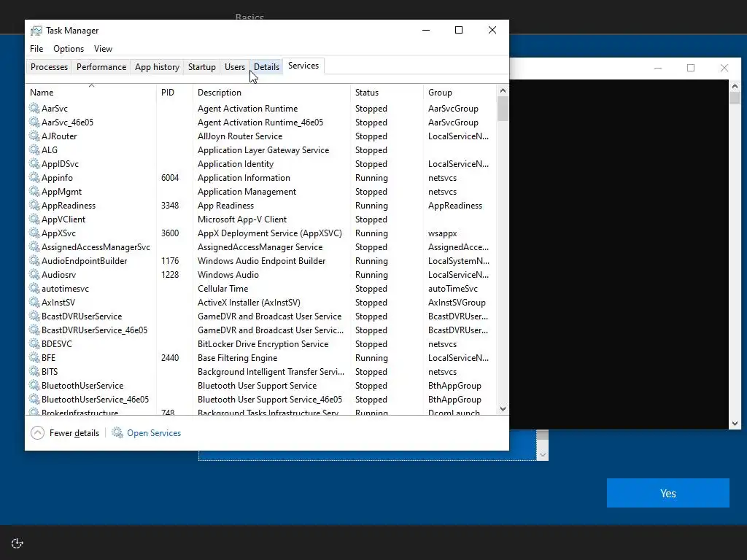The image size is (747, 560).
Task: Click Microsoft App-V Client description
Action: tap(242, 219)
